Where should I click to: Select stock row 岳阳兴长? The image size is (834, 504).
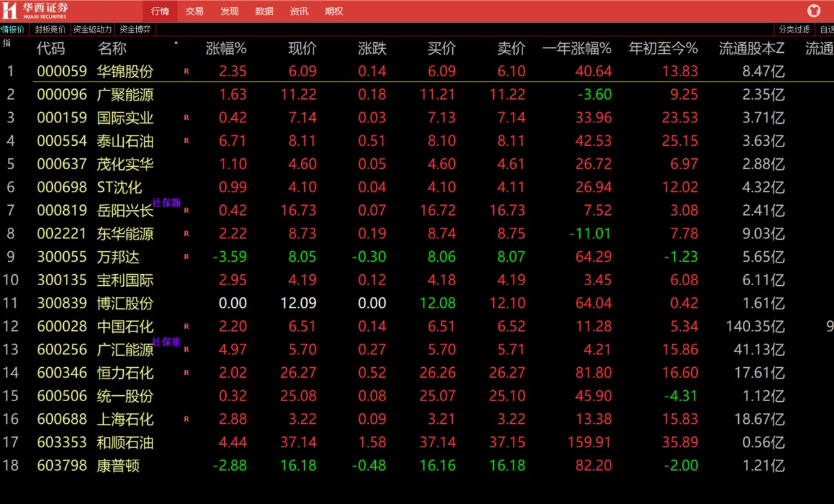[417, 211]
